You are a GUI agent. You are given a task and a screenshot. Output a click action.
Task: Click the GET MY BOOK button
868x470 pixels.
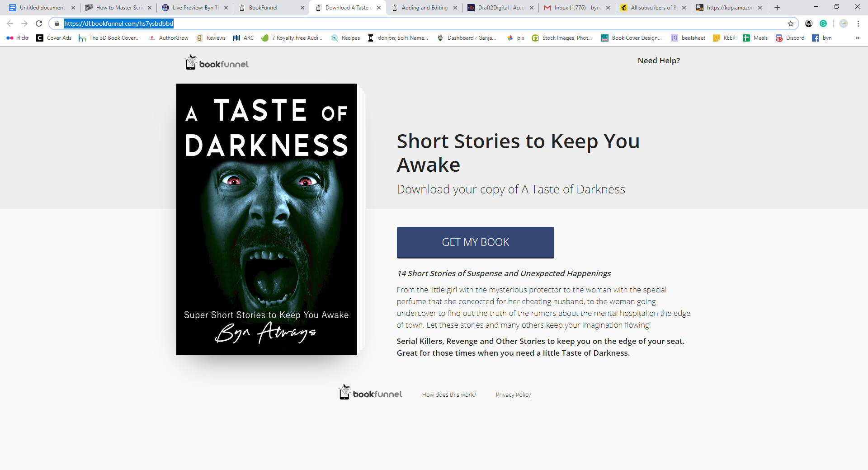click(476, 242)
